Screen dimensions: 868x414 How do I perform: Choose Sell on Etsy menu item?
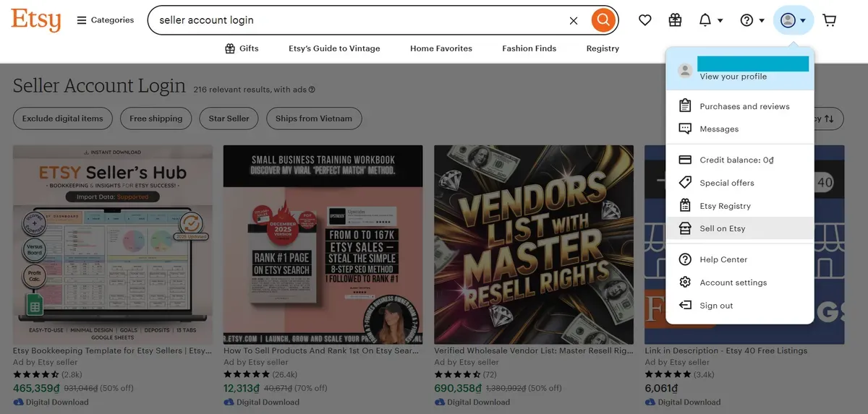coord(740,228)
